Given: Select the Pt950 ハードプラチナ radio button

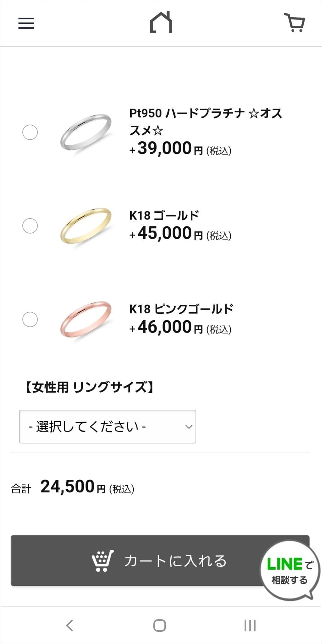Looking at the screenshot, I should [x=30, y=132].
